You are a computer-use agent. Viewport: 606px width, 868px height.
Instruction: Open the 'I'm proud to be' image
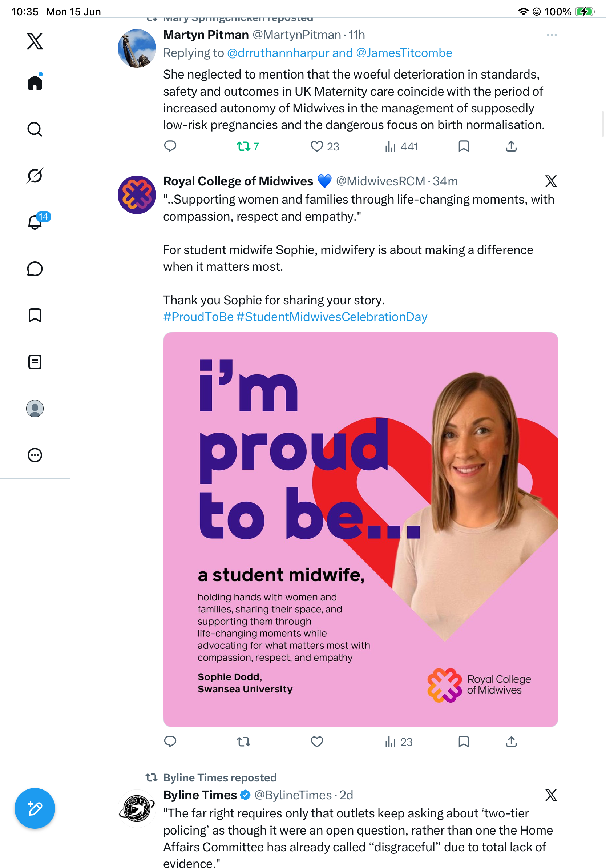coord(360,529)
